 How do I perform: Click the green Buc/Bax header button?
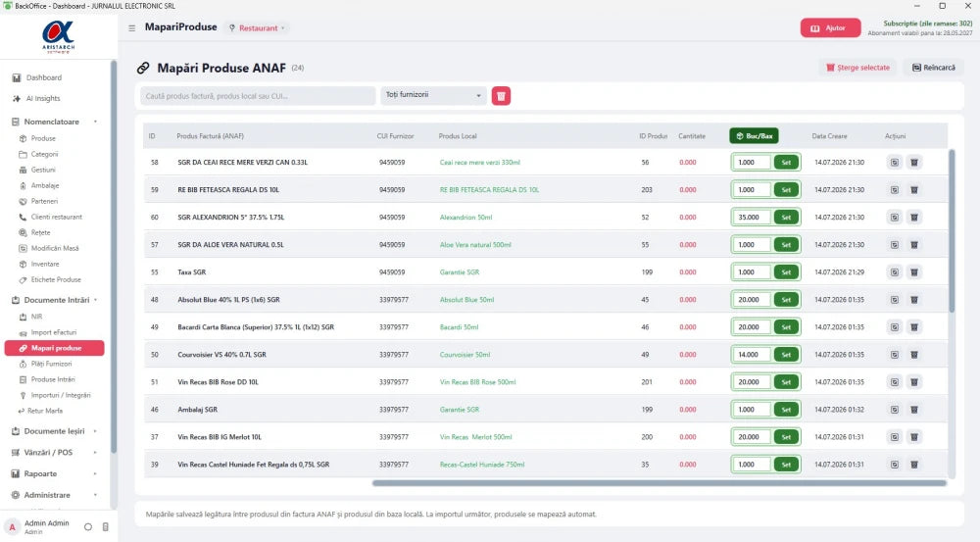click(754, 135)
